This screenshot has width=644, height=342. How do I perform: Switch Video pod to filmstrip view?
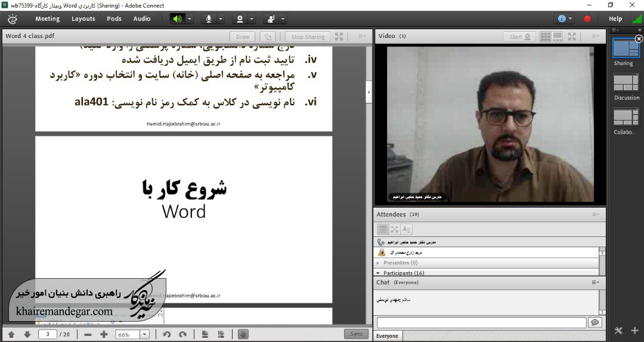pos(558,36)
